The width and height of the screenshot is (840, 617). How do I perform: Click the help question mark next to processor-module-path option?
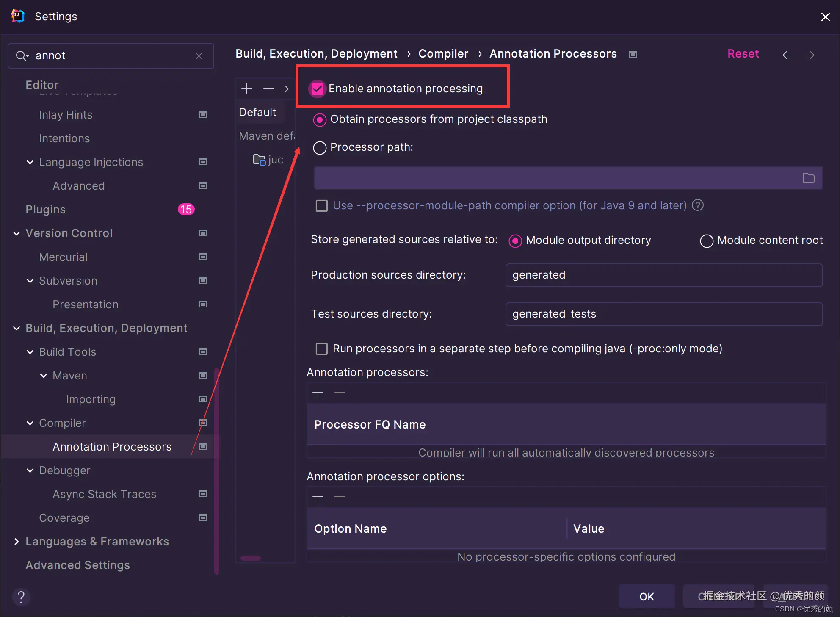(x=698, y=205)
